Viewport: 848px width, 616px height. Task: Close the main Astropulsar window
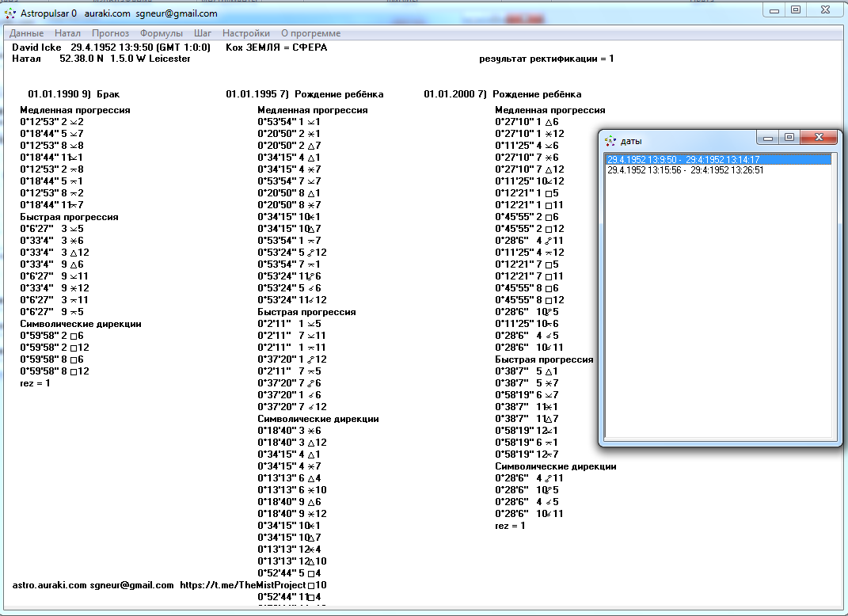coord(824,10)
